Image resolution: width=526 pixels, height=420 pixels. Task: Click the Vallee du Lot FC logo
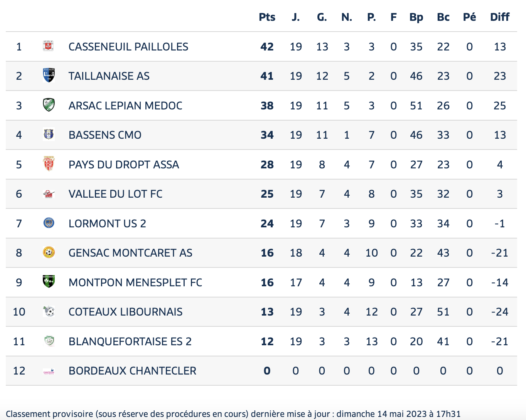coord(49,194)
